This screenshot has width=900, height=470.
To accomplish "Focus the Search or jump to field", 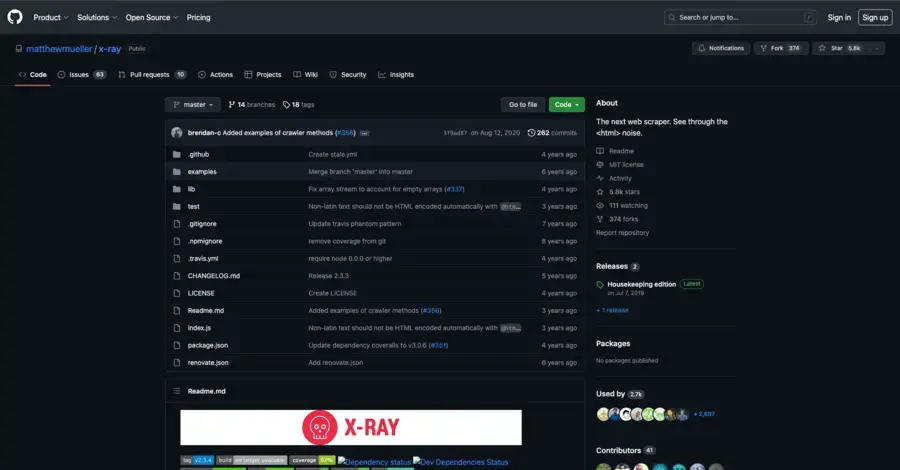I will coord(740,17).
